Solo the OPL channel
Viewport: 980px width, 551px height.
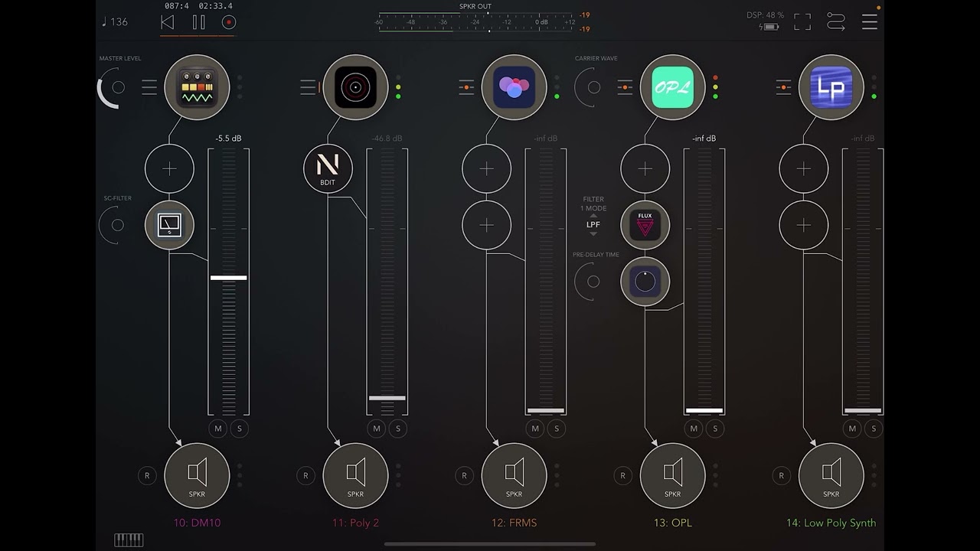714,429
